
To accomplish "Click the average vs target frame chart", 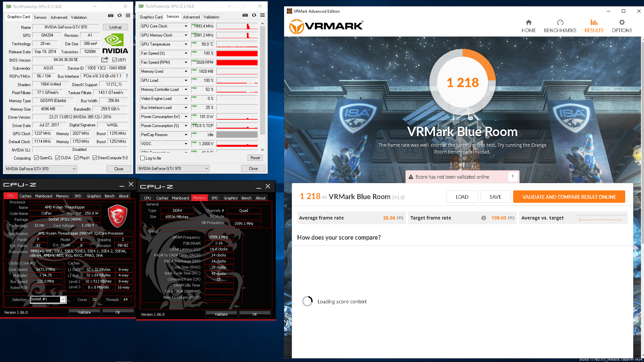I will click(600, 218).
